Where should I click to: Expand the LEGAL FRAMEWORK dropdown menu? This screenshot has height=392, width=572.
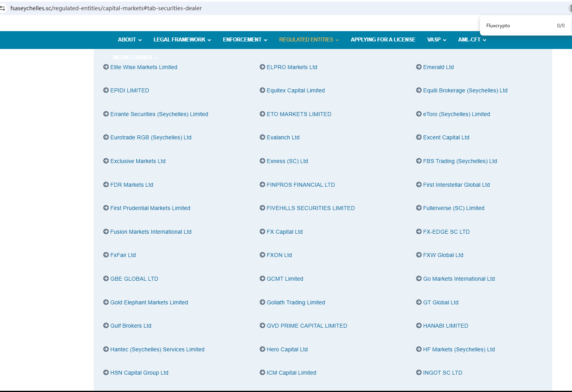click(x=182, y=40)
